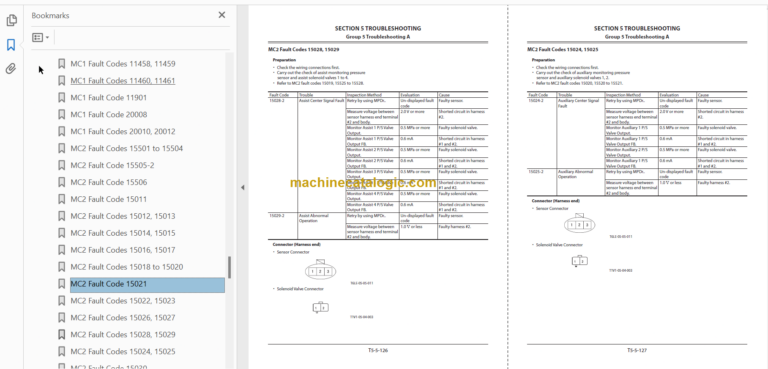
Task: Click bookmark icon beside MC2 Fault Codes 15016, 15017
Action: click(x=62, y=250)
